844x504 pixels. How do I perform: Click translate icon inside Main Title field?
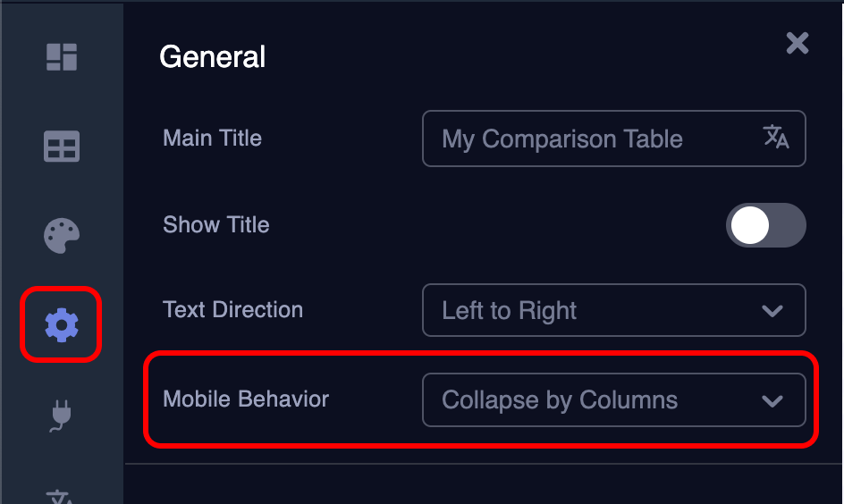[775, 138]
